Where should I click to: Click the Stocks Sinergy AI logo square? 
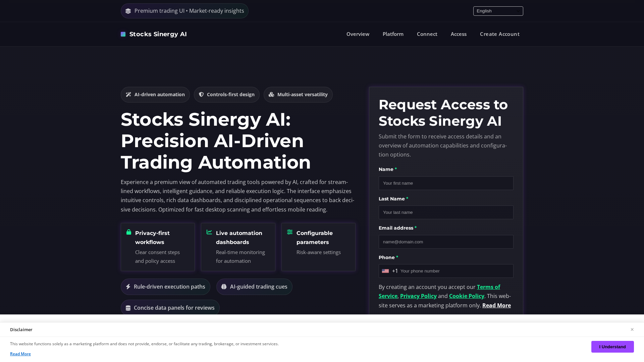click(x=123, y=34)
